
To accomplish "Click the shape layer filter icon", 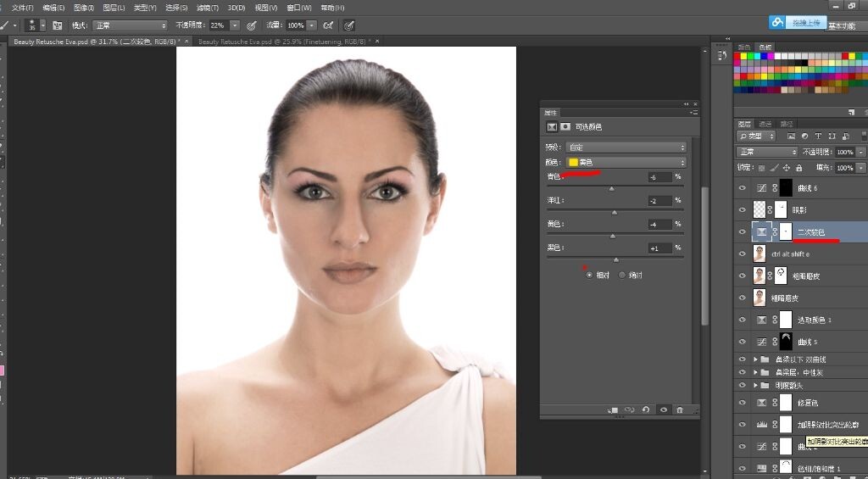I will click(x=832, y=136).
